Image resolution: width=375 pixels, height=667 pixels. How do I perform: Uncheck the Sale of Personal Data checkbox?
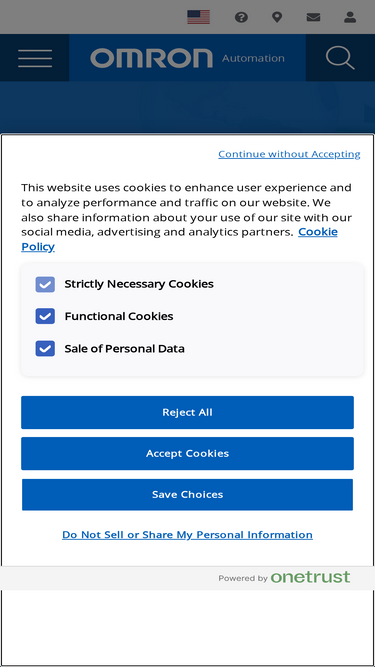point(45,348)
